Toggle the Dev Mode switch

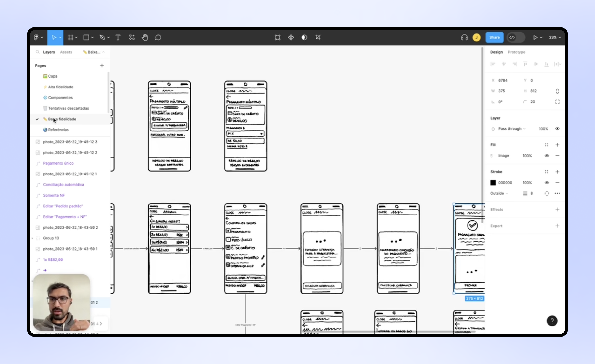coord(516,37)
